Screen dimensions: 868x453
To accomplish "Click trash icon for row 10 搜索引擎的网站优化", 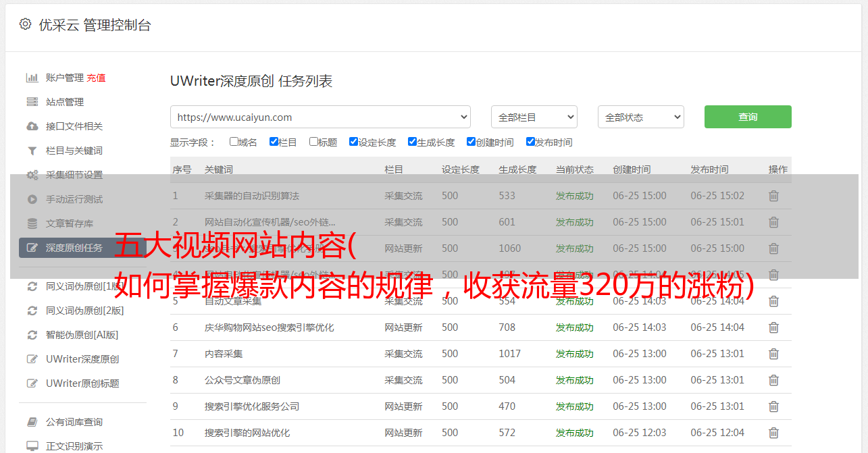I will point(773,433).
